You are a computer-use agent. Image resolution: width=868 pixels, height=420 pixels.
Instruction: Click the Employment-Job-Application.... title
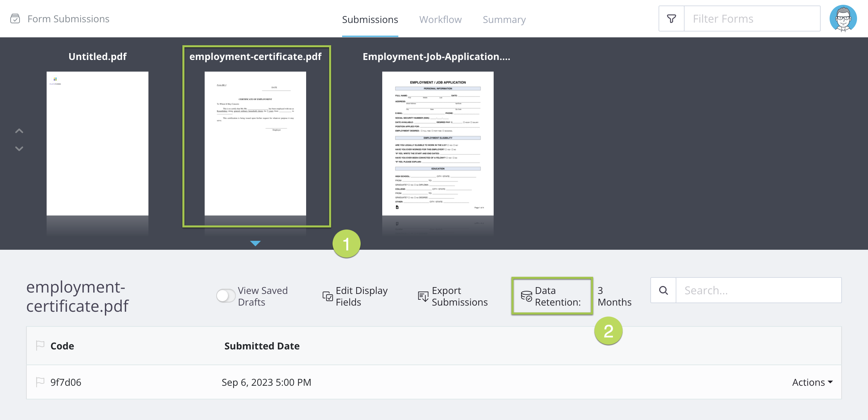pyautogui.click(x=436, y=56)
